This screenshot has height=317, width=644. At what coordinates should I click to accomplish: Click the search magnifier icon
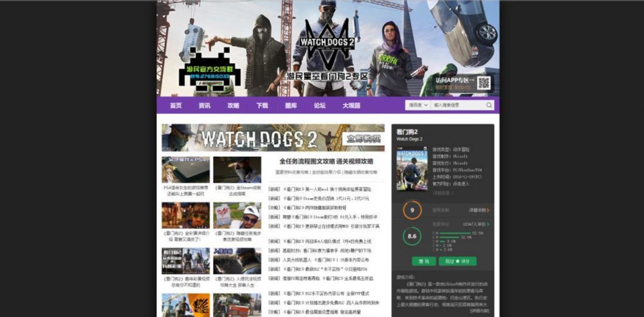488,105
